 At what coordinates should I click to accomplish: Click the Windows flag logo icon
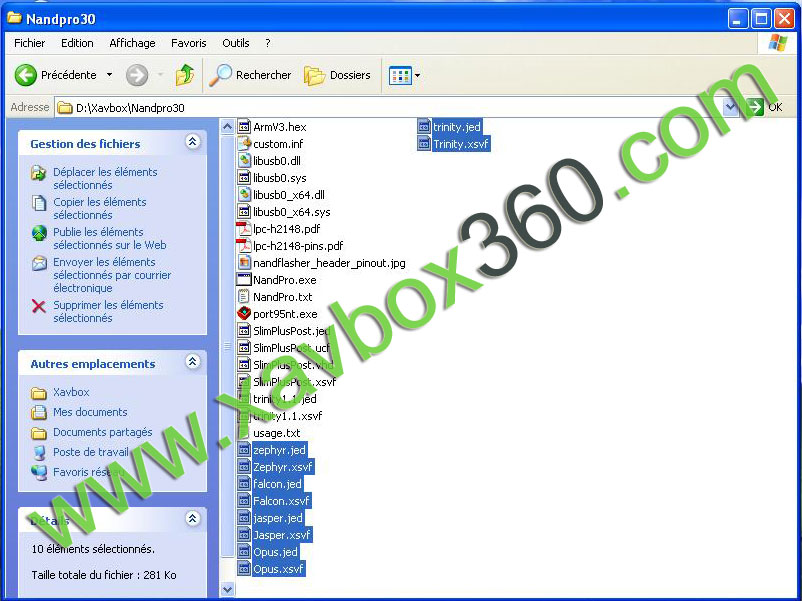click(778, 43)
